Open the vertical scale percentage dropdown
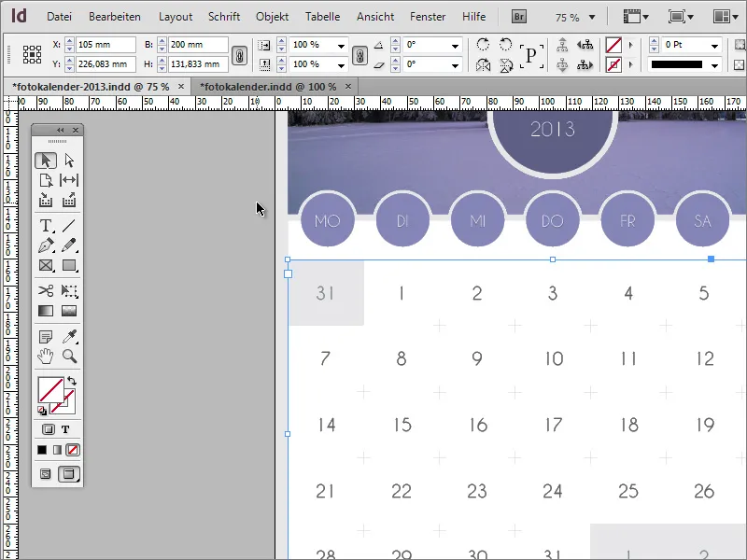This screenshot has width=747, height=560. tap(341, 64)
